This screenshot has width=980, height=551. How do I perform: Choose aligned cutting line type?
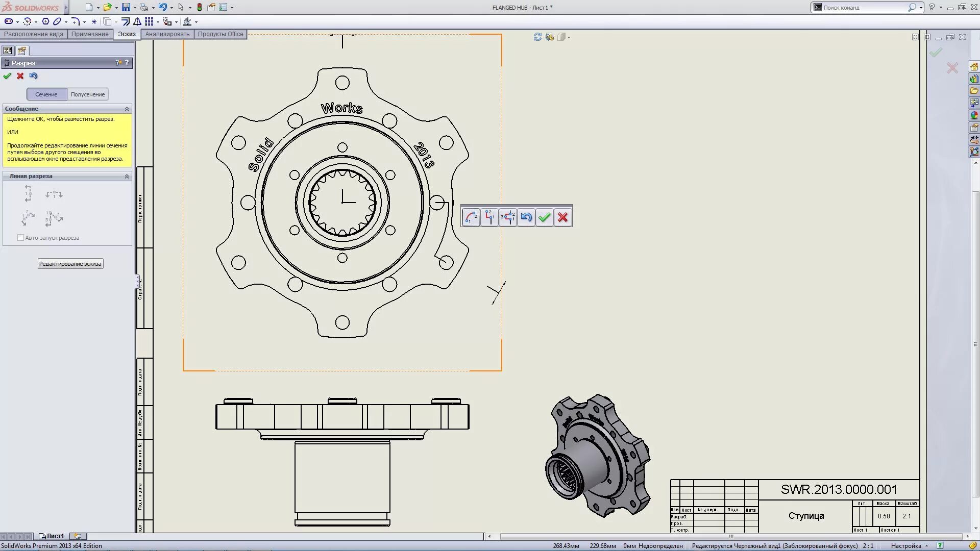[54, 218]
